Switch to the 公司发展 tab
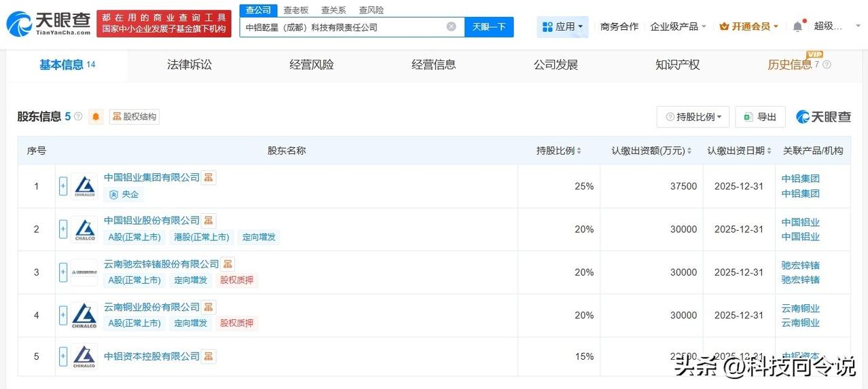This screenshot has width=868, height=389. (x=556, y=65)
